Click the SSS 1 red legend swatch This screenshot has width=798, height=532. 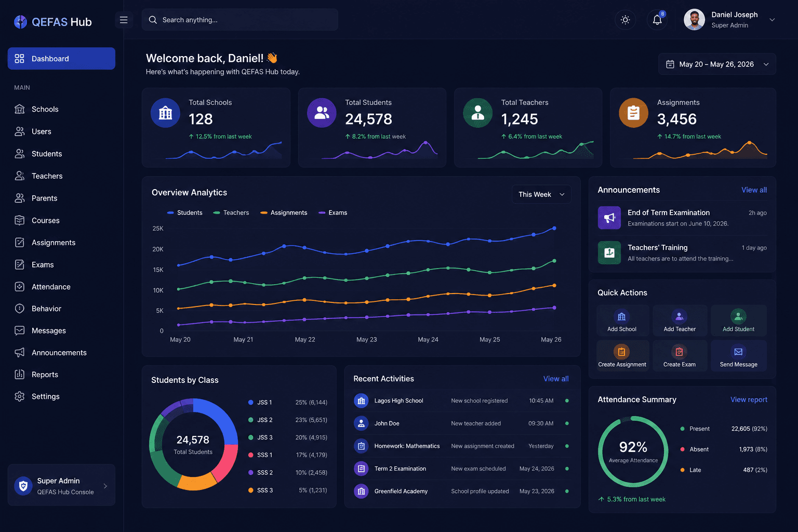(x=251, y=455)
